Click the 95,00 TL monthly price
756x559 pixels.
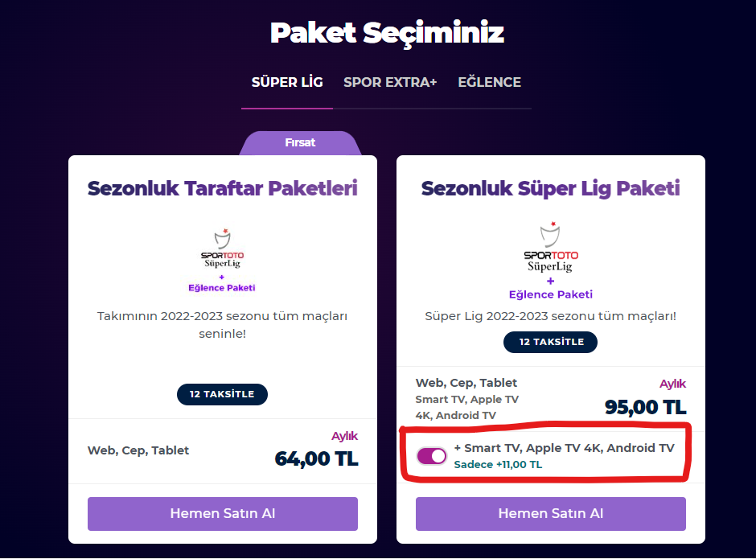coord(645,407)
